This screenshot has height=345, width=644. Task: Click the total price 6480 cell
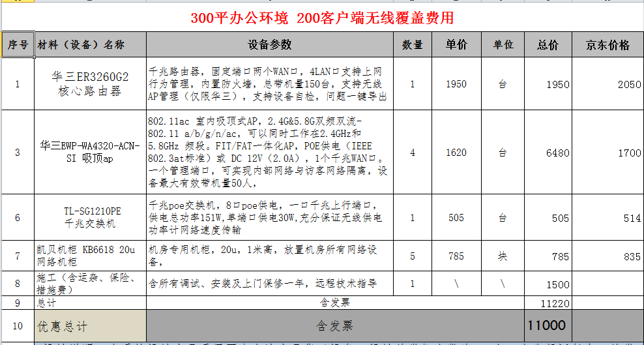click(x=548, y=152)
